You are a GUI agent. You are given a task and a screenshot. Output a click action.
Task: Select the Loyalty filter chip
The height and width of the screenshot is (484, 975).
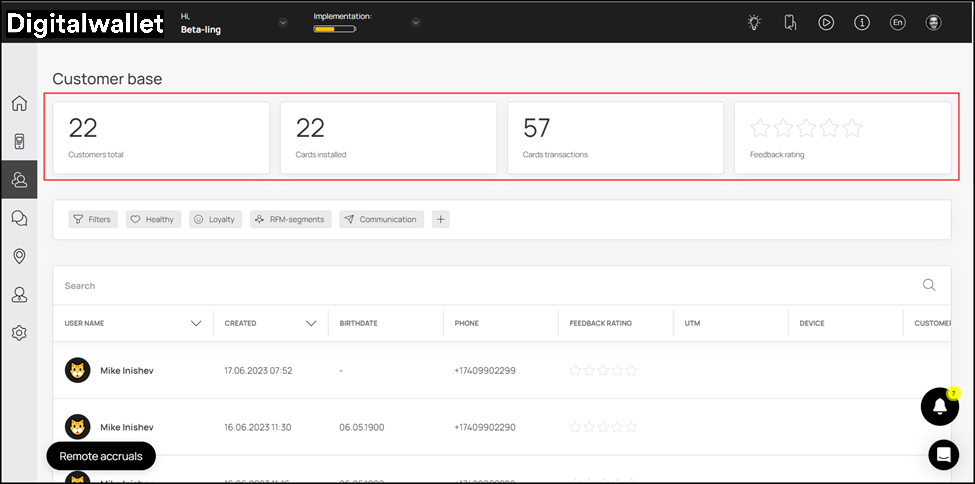(x=216, y=219)
